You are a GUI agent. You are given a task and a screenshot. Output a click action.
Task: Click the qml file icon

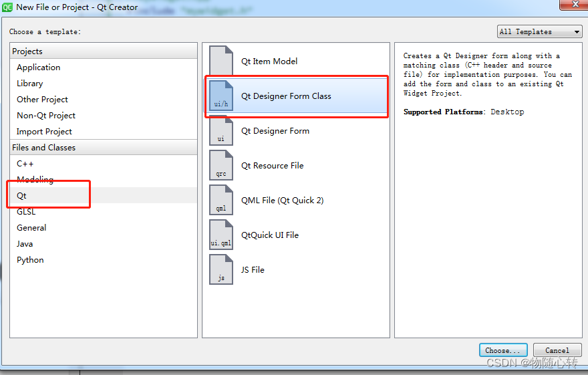coord(221,200)
